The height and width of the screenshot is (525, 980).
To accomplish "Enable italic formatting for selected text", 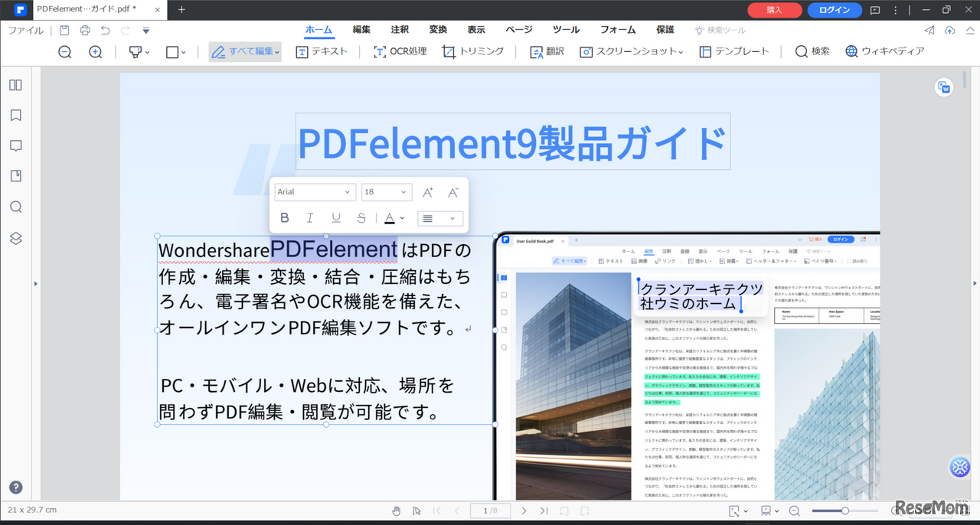I will coord(309,217).
